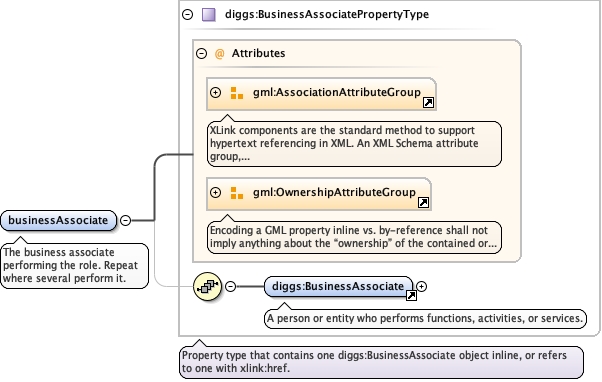This screenshot has height=382, width=602.
Task: Follow the reference arrow on gml:AssociationAttributeGroup
Action: 428,103
